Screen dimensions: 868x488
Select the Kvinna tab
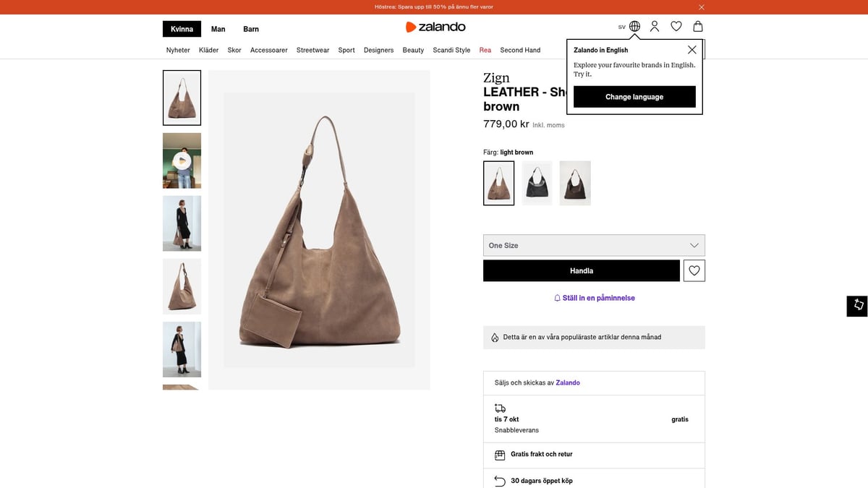(182, 29)
